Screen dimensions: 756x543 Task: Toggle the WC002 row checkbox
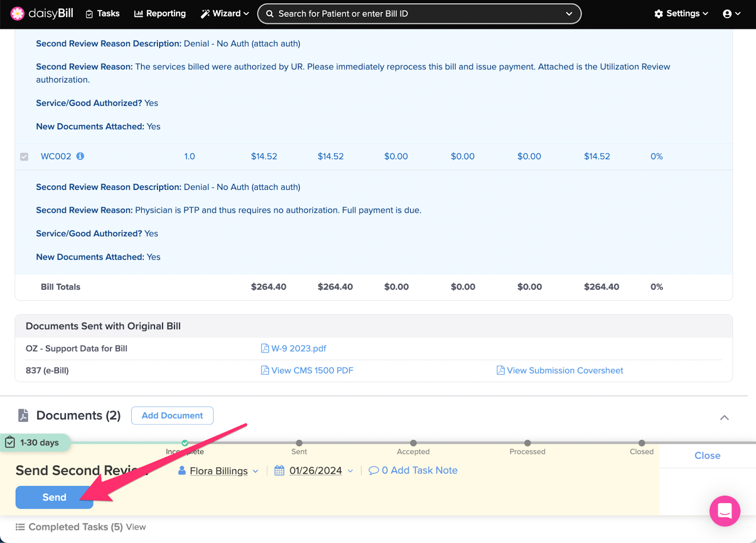point(24,157)
